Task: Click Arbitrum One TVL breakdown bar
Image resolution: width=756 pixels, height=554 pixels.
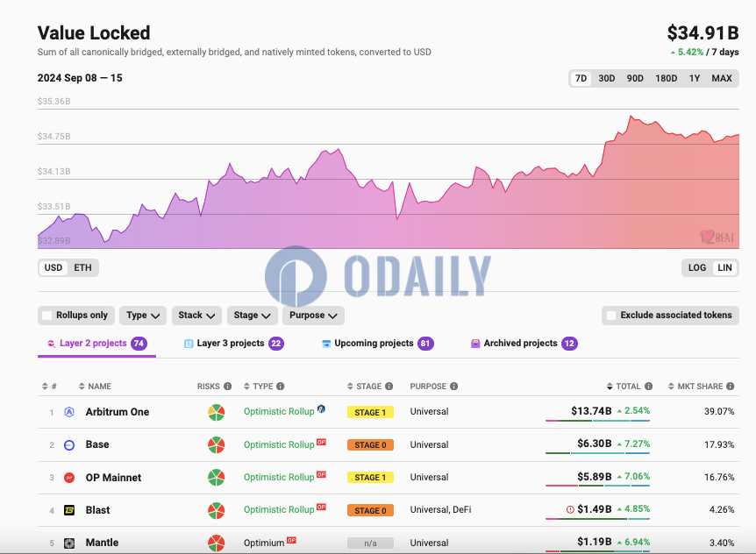Action: [x=598, y=421]
